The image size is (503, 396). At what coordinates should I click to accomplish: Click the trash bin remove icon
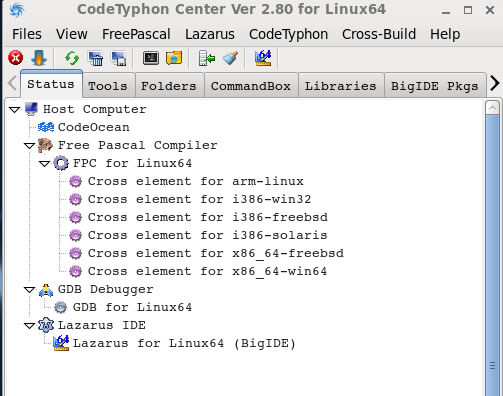coord(96,58)
